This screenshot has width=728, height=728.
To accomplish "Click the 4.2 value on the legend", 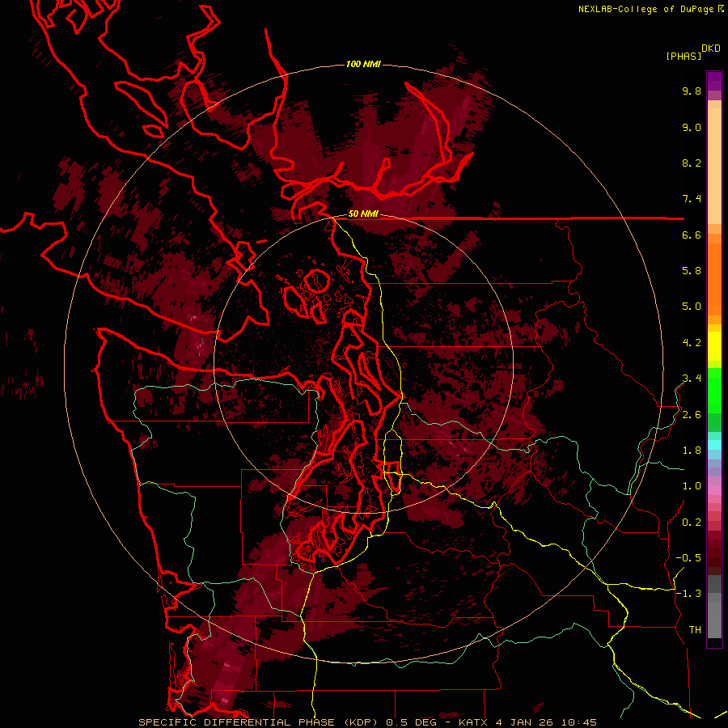I will pyautogui.click(x=692, y=343).
